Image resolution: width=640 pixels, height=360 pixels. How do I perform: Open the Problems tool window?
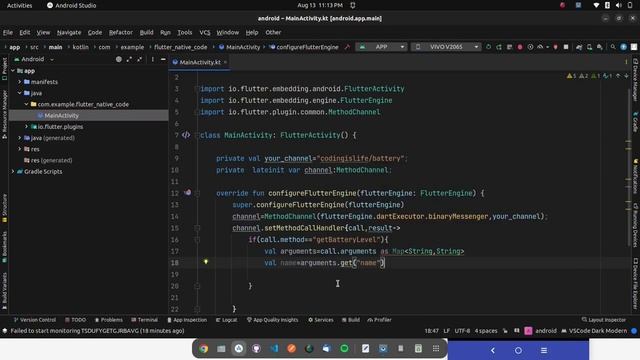pos(109,320)
